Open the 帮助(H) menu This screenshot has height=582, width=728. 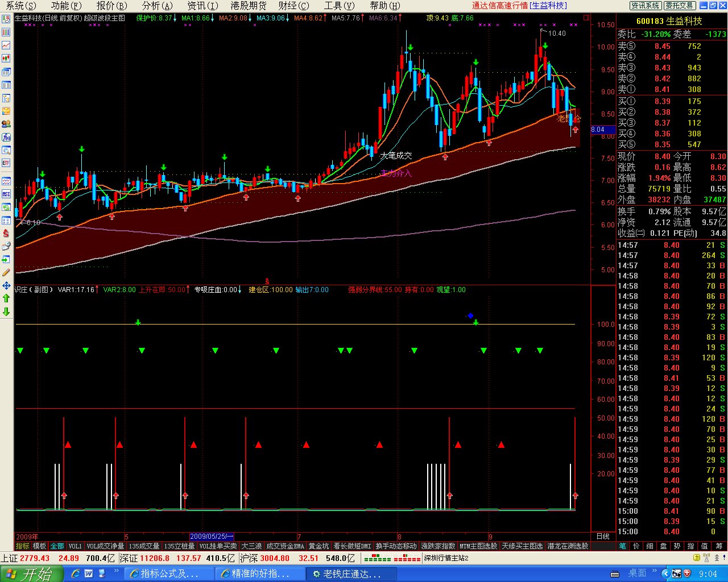coord(385,6)
